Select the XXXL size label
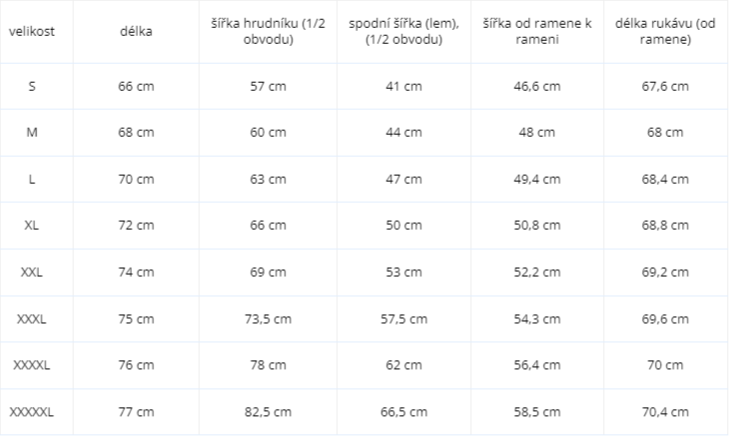The image size is (729, 436). (x=32, y=319)
